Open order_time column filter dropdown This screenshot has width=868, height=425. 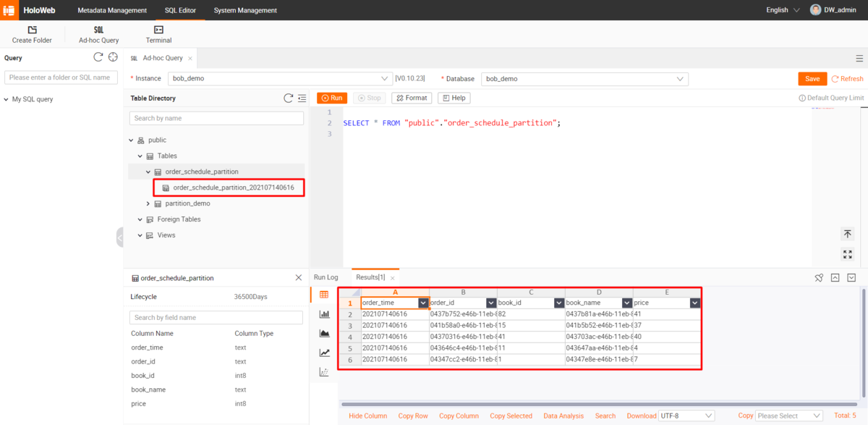click(x=423, y=303)
